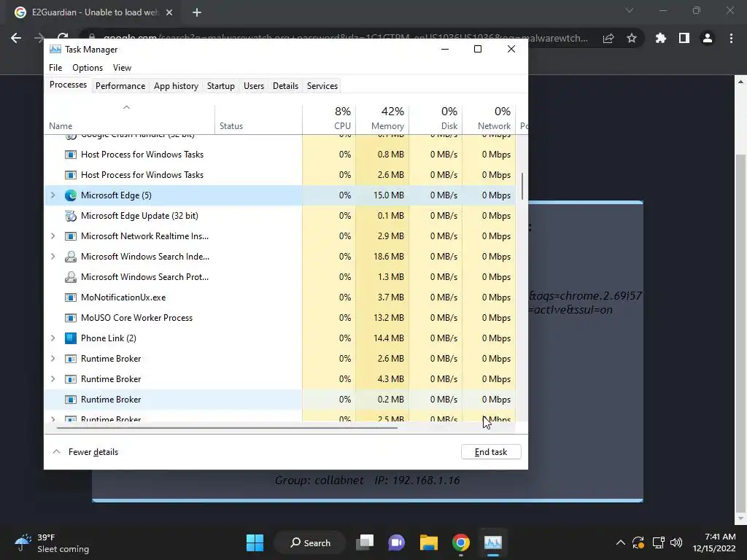Click the process list vertical scrollbar thumb
The width and height of the screenshot is (747, 560).
tap(522, 186)
